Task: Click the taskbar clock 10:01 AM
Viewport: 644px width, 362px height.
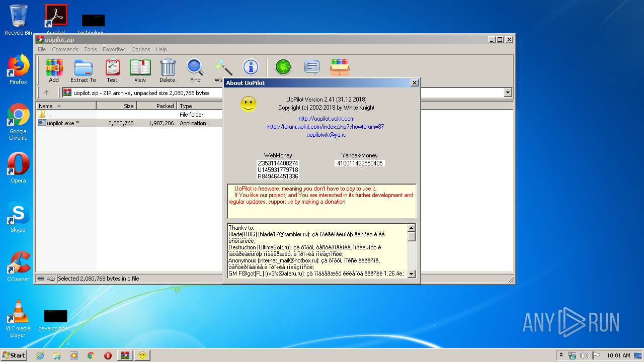Action: [x=618, y=355]
